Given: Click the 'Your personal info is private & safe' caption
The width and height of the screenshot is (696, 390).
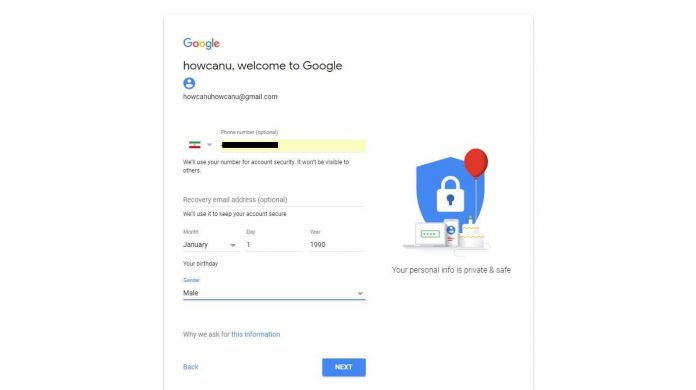Looking at the screenshot, I should tap(451, 270).
